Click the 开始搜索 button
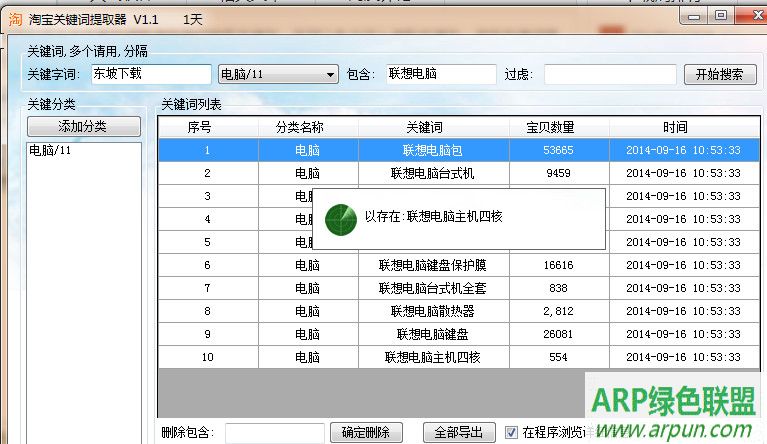The width and height of the screenshot is (767, 444). pos(720,74)
